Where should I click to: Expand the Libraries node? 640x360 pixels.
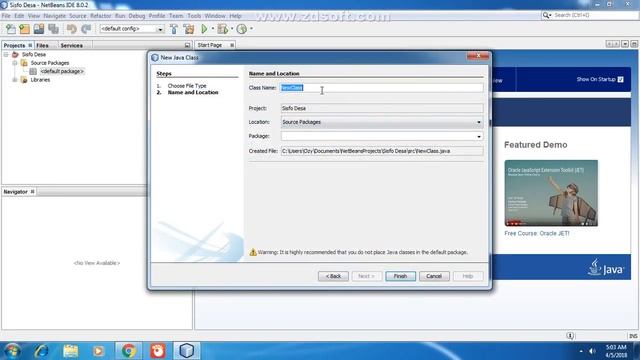[15, 80]
